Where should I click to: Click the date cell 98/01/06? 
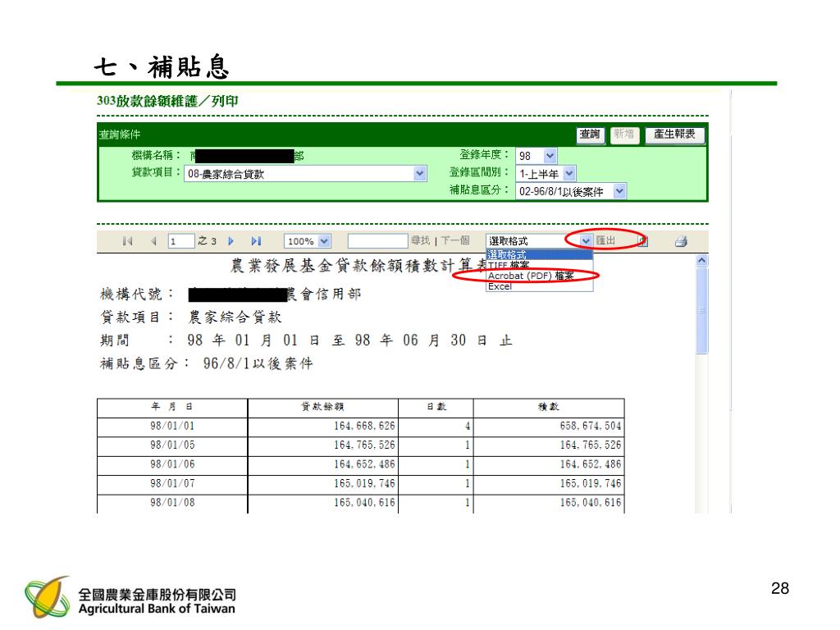click(x=172, y=465)
